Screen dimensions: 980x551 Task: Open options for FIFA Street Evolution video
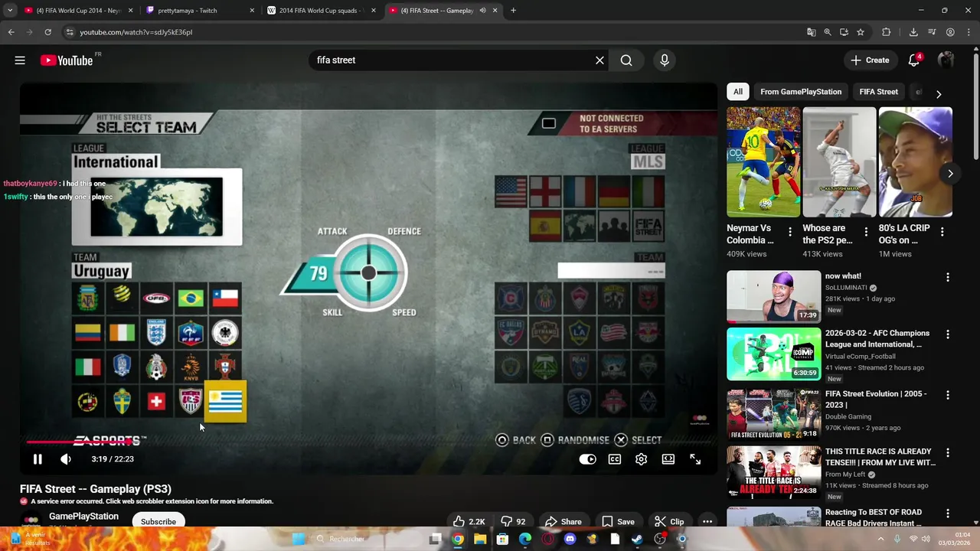pos(948,395)
